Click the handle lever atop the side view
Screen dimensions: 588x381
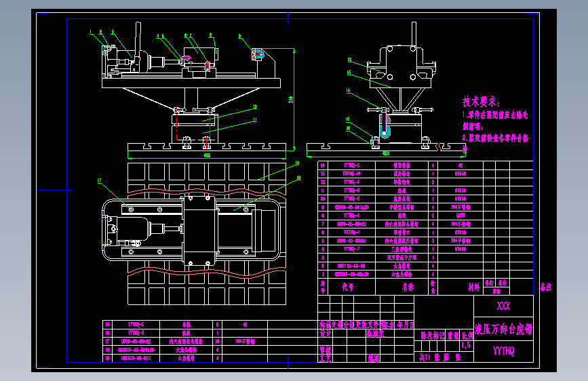click(x=414, y=33)
